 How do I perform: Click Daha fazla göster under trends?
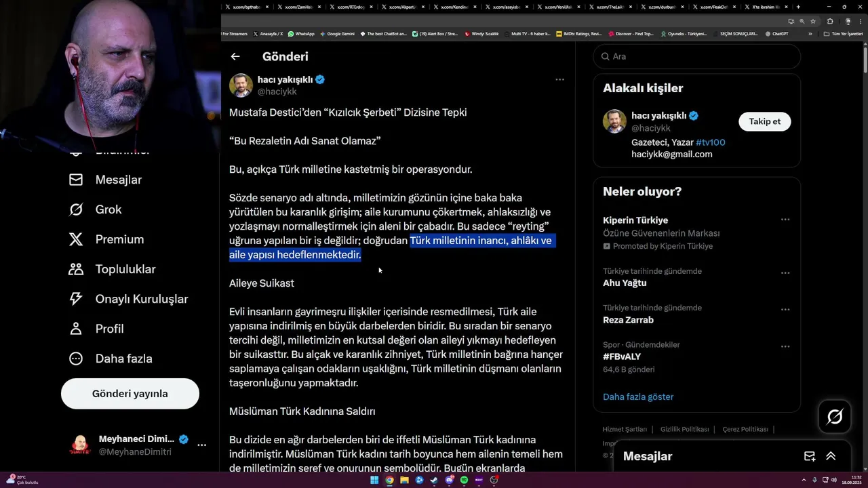tap(638, 396)
